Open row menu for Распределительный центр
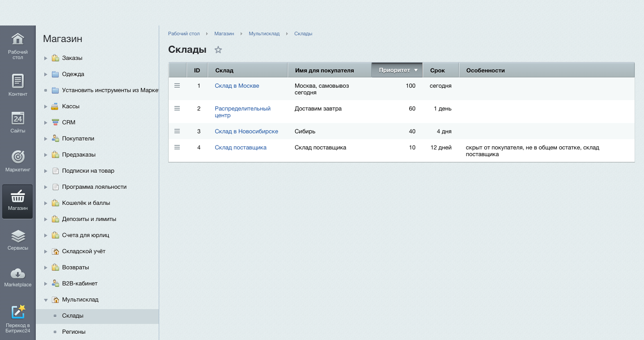 click(x=177, y=108)
